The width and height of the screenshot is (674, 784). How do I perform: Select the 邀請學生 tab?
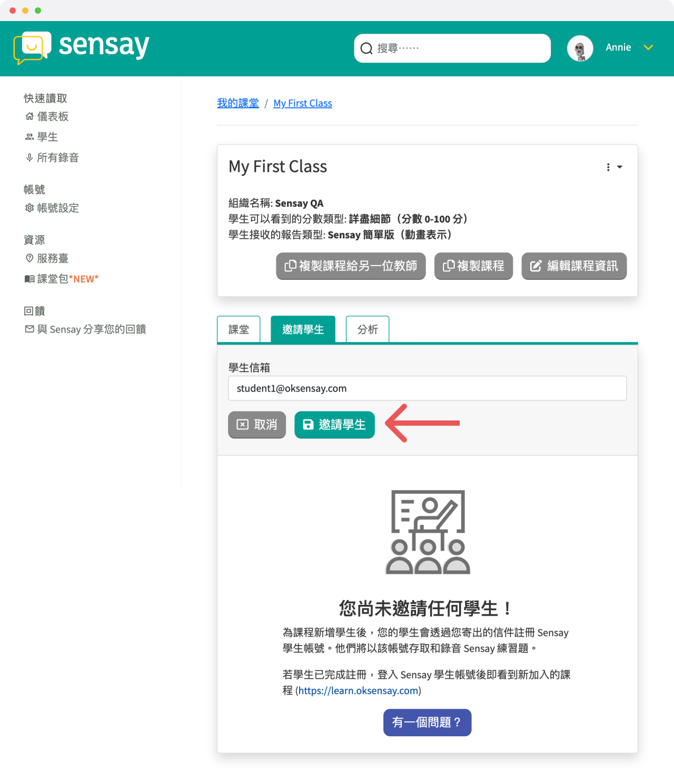point(303,329)
